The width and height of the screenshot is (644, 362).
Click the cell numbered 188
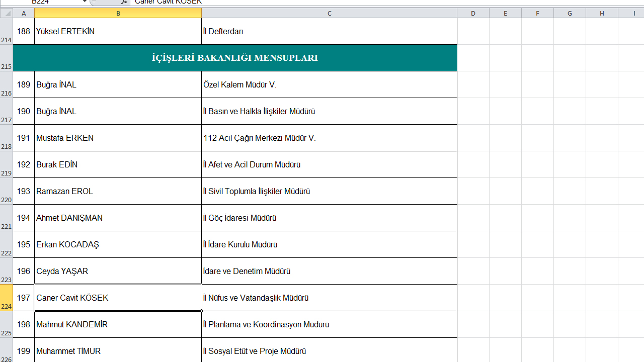pos(24,31)
